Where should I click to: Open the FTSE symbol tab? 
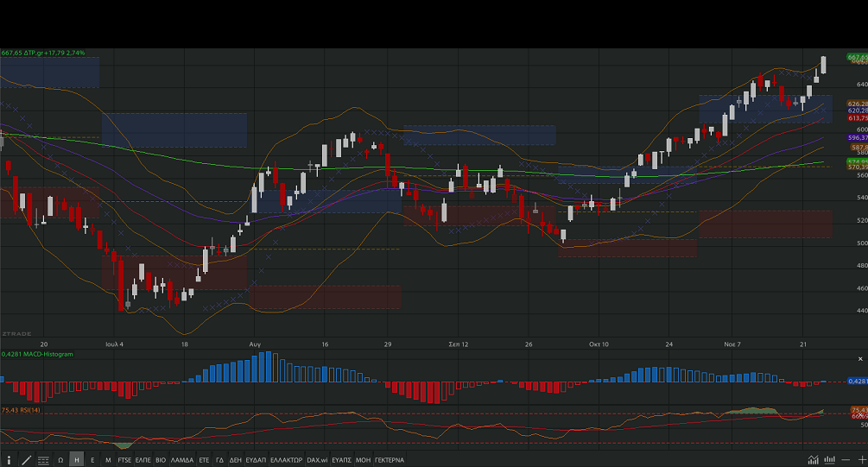click(124, 460)
